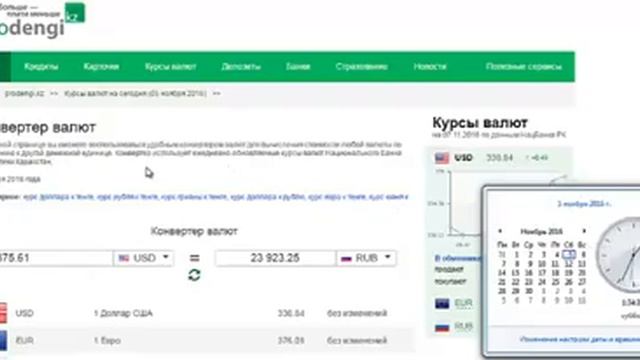Click the без изменений text in EUR row
Screen dimensions: 640x360
click(357, 340)
